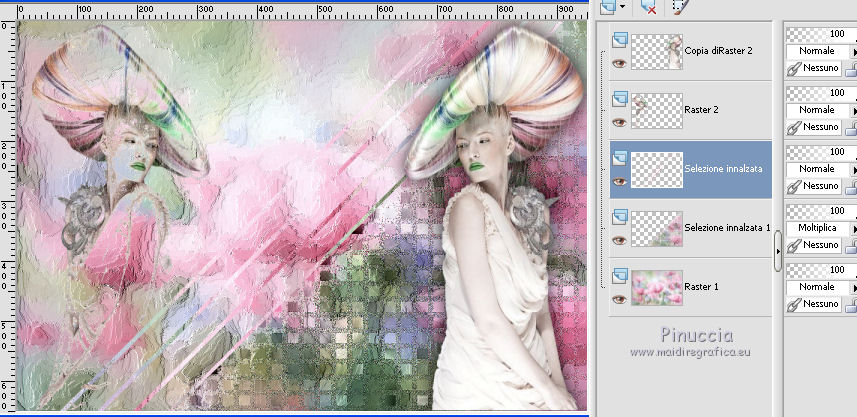Open blend mode Normale for Copia diRaster 2
857x417 pixels.
pyautogui.click(x=817, y=51)
